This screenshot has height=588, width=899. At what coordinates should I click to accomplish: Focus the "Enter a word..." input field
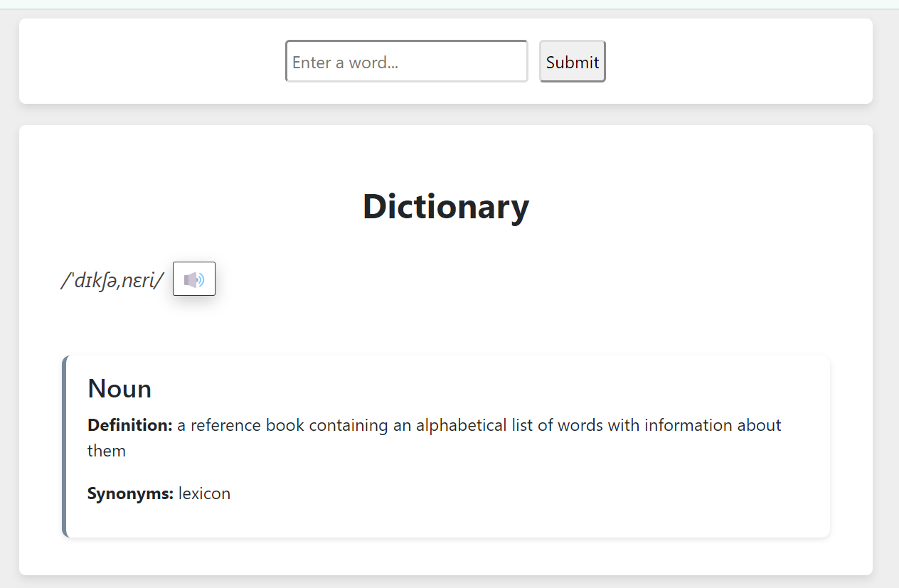click(x=406, y=62)
